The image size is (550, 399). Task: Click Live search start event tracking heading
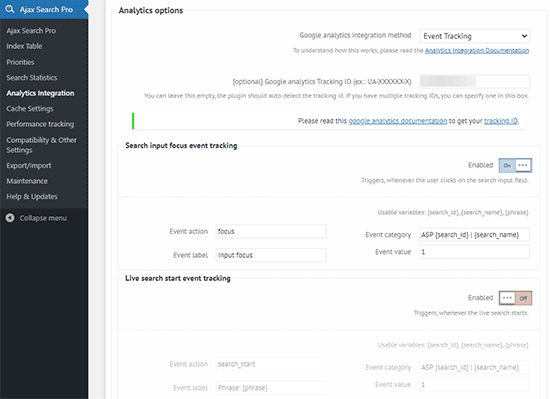point(178,278)
